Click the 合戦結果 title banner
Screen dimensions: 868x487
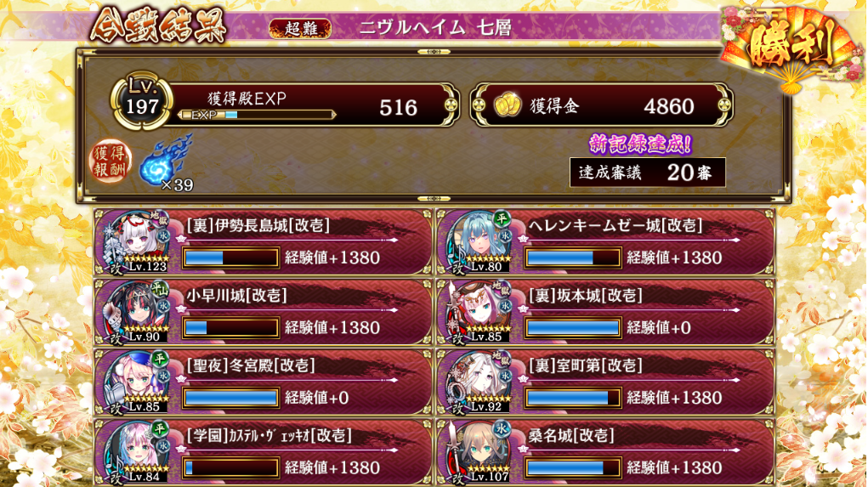158,25
